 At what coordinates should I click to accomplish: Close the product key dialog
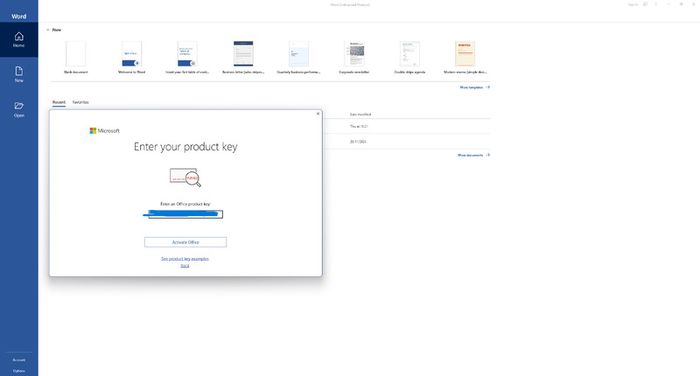coord(318,114)
